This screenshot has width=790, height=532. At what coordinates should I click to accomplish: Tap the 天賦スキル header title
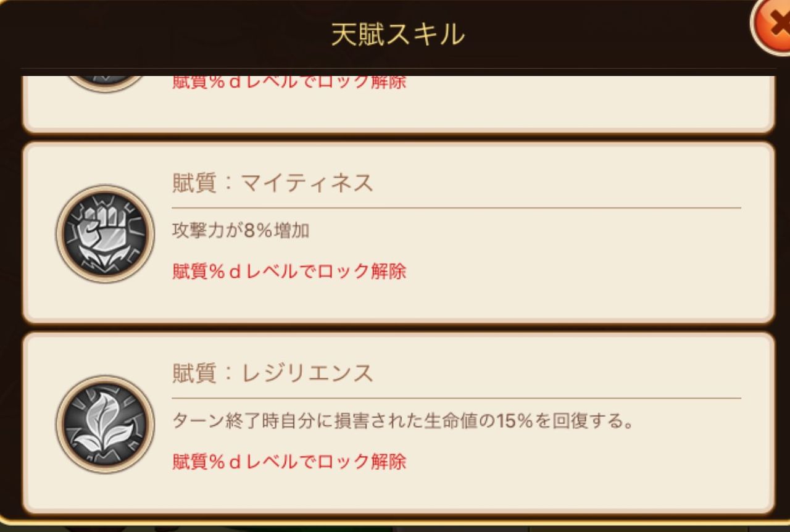pos(397,34)
